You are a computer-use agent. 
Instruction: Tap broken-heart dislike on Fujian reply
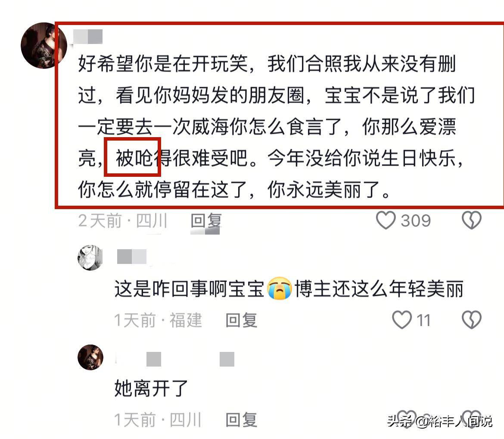coord(472,320)
